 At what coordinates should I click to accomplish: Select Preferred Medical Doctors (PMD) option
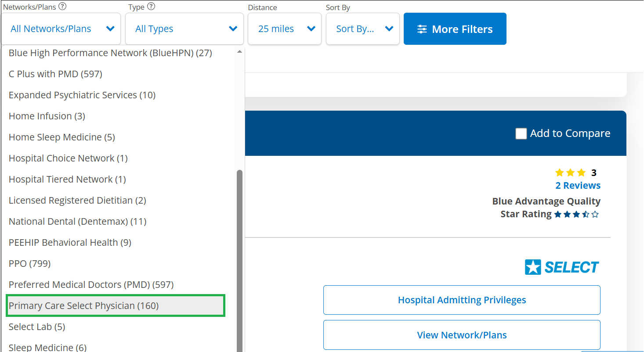point(91,284)
